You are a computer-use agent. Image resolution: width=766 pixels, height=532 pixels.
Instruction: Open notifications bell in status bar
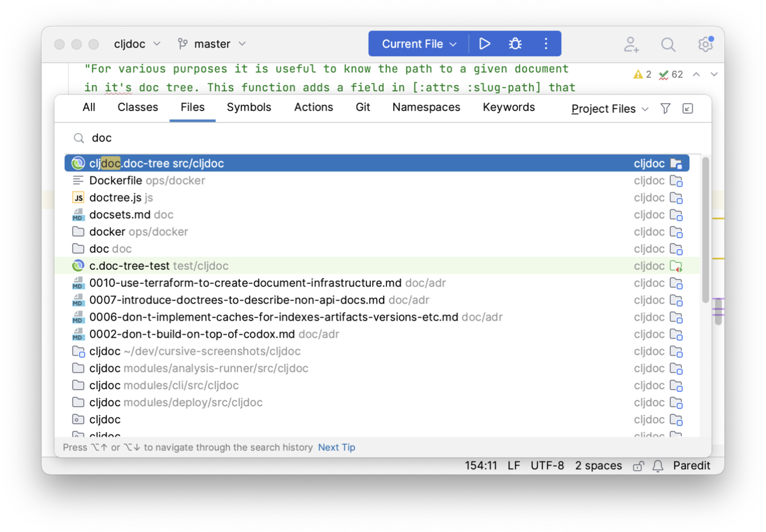point(658,466)
